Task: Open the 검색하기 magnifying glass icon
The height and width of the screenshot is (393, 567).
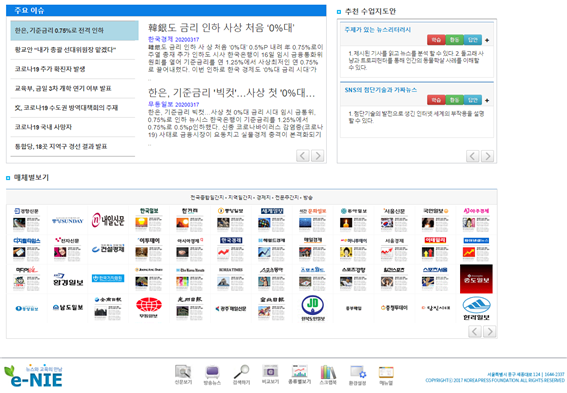Action: pos(241,375)
